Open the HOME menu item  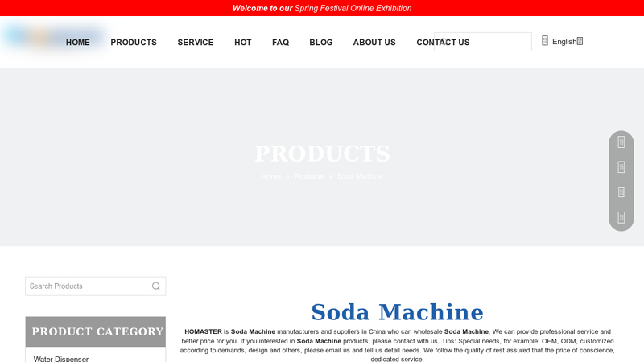point(77,43)
